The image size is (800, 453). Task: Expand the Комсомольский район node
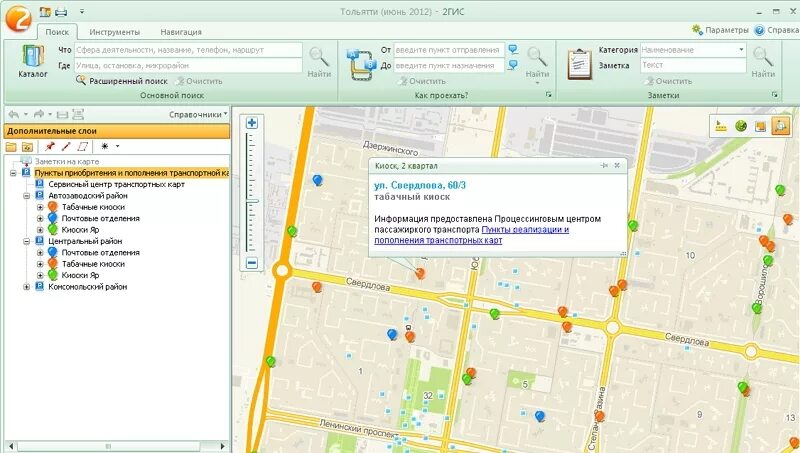pyautogui.click(x=27, y=287)
